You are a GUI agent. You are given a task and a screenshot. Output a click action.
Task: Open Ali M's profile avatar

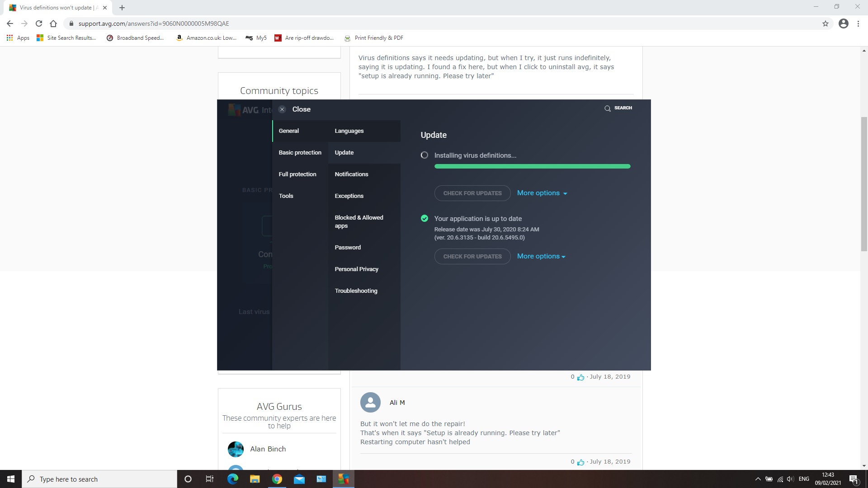click(370, 402)
